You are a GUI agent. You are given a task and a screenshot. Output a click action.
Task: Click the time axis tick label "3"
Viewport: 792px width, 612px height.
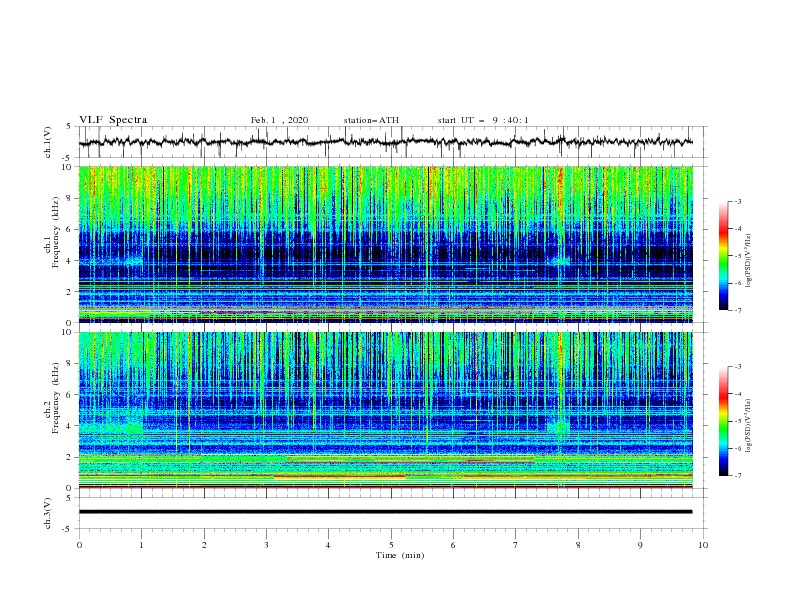click(x=266, y=545)
